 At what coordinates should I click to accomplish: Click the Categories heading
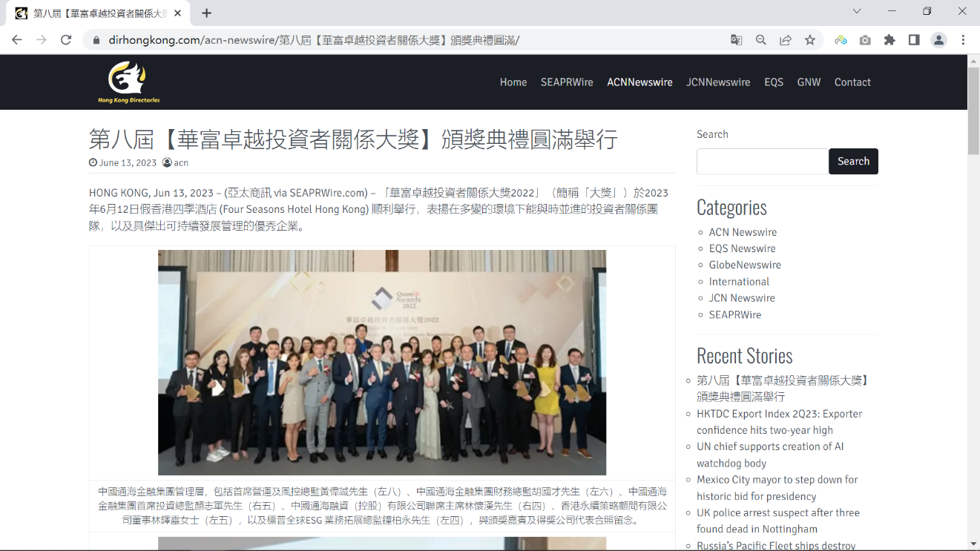[x=731, y=207]
